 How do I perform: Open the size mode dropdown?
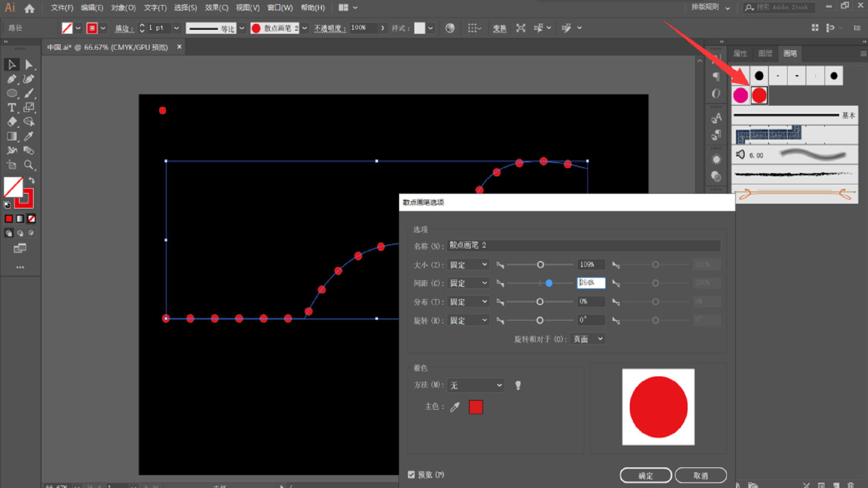468,265
